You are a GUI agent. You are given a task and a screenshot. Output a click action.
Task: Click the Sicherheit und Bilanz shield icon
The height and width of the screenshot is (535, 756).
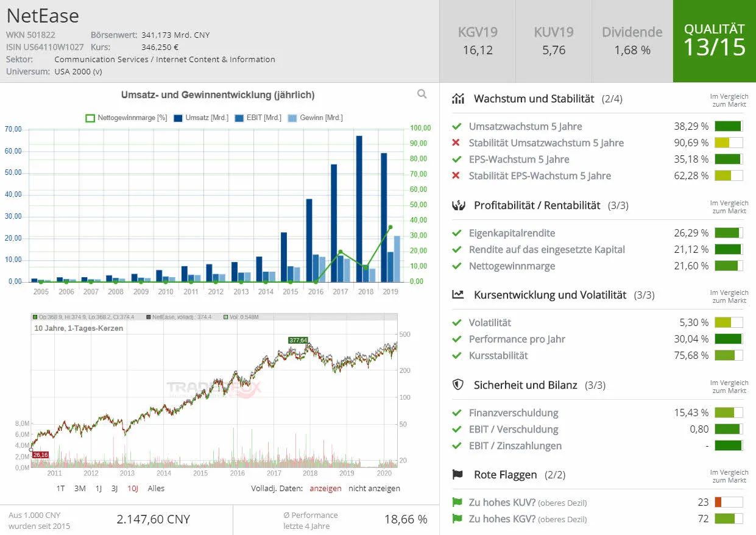point(458,385)
